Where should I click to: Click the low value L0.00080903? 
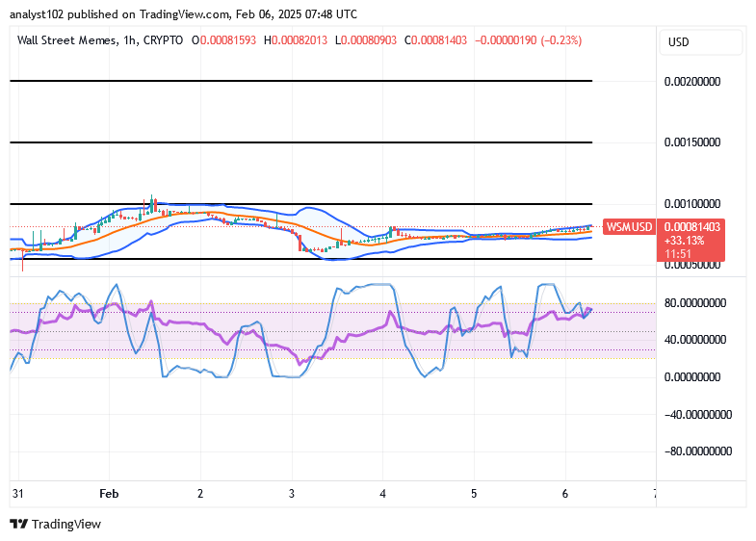click(366, 40)
